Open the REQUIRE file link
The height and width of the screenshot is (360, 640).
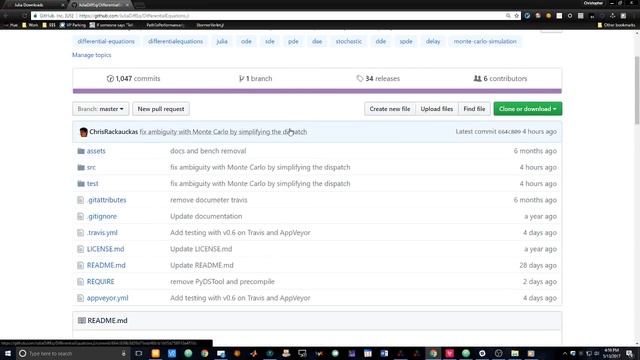click(x=100, y=282)
